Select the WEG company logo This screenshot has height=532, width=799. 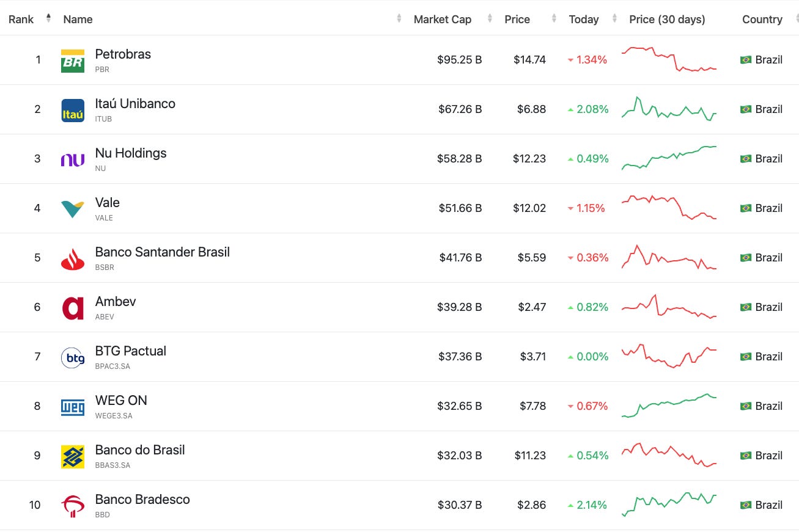click(72, 406)
